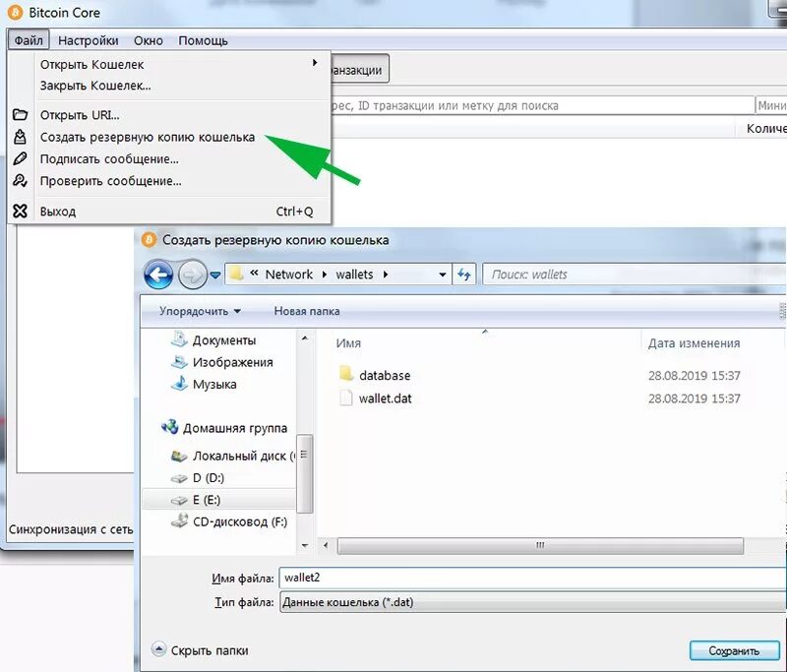Click the file list horizontal scrollbar

tap(540, 545)
